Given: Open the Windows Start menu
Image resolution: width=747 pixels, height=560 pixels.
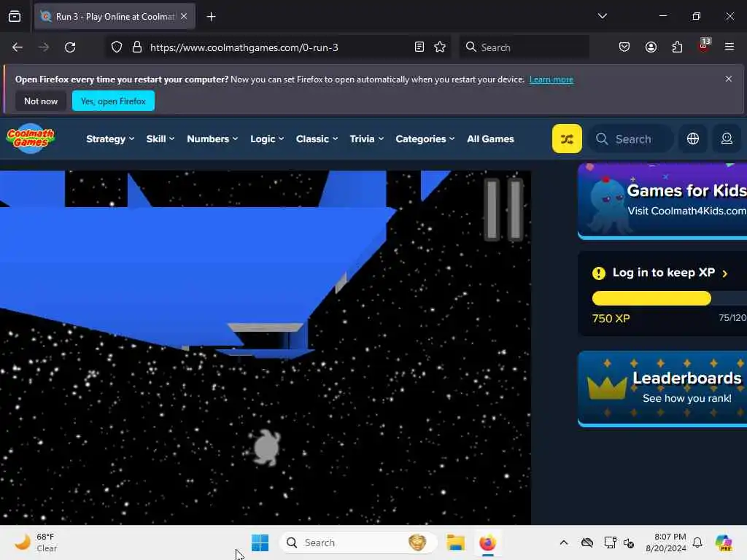Looking at the screenshot, I should point(260,542).
